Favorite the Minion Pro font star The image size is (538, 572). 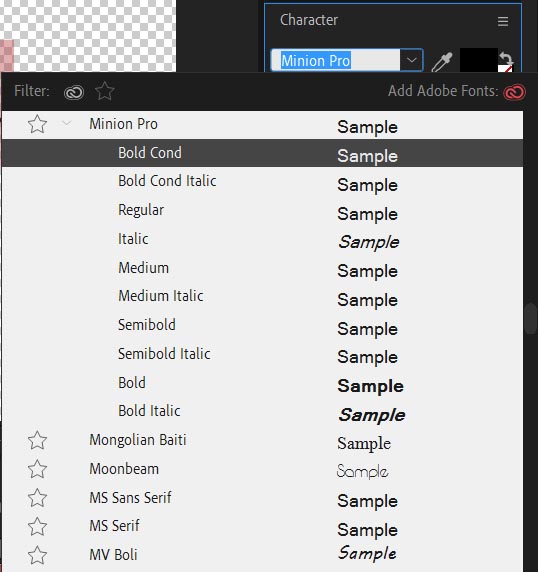[37, 124]
